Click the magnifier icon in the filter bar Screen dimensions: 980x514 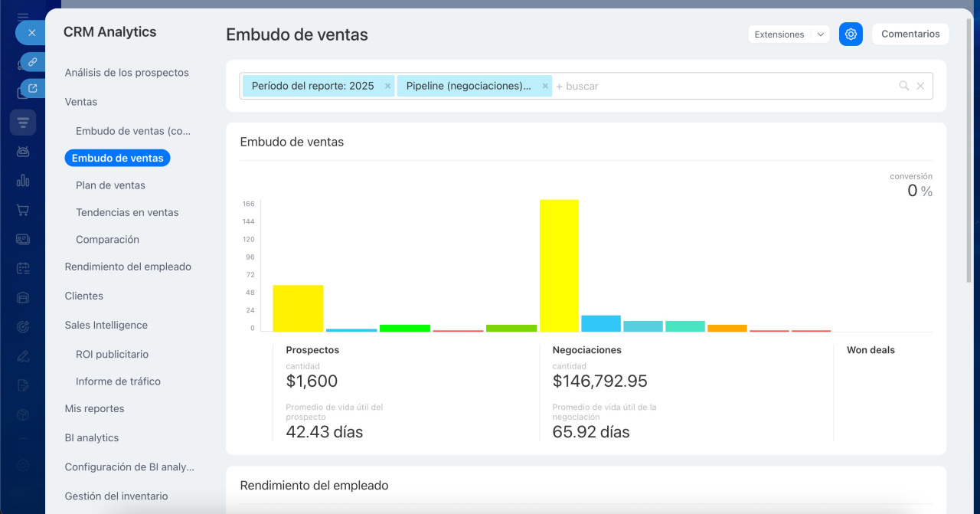pyautogui.click(x=903, y=86)
